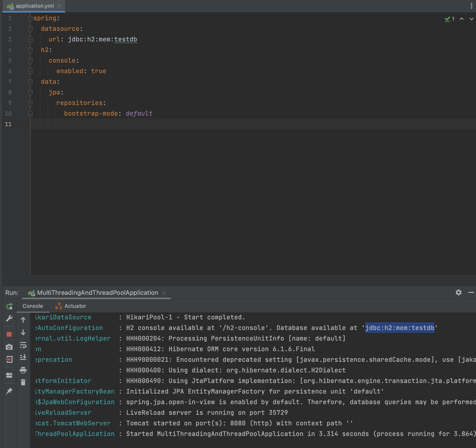Open the editor kebab menu with three dots

pos(471,5)
